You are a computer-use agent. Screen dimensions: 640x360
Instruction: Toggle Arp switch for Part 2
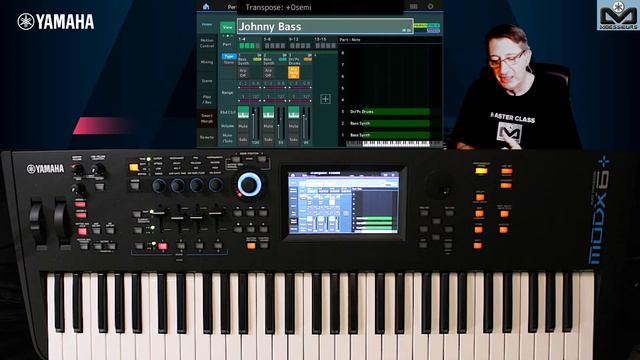click(269, 73)
